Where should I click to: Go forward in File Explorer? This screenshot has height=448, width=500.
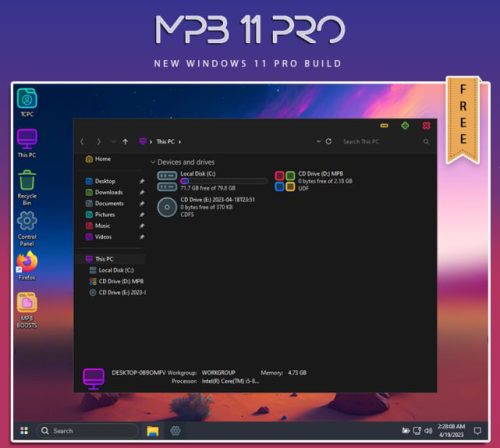pos(99,142)
